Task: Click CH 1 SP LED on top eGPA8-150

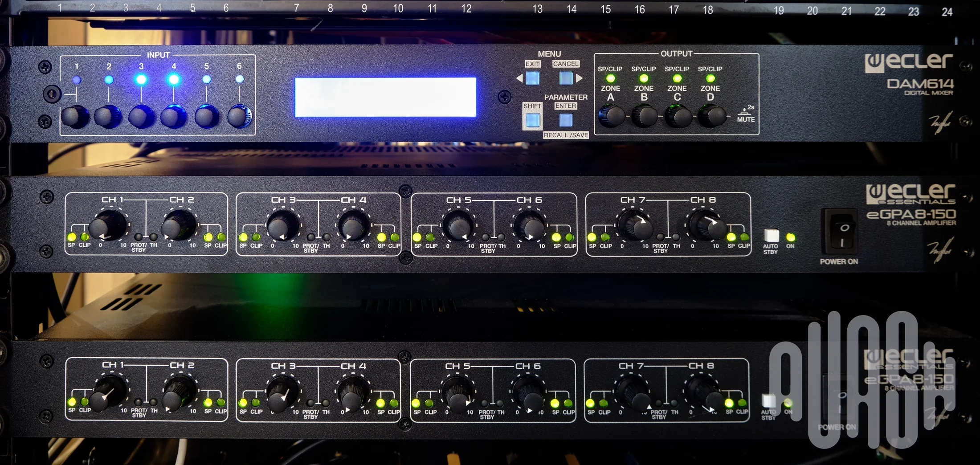Action: click(72, 237)
